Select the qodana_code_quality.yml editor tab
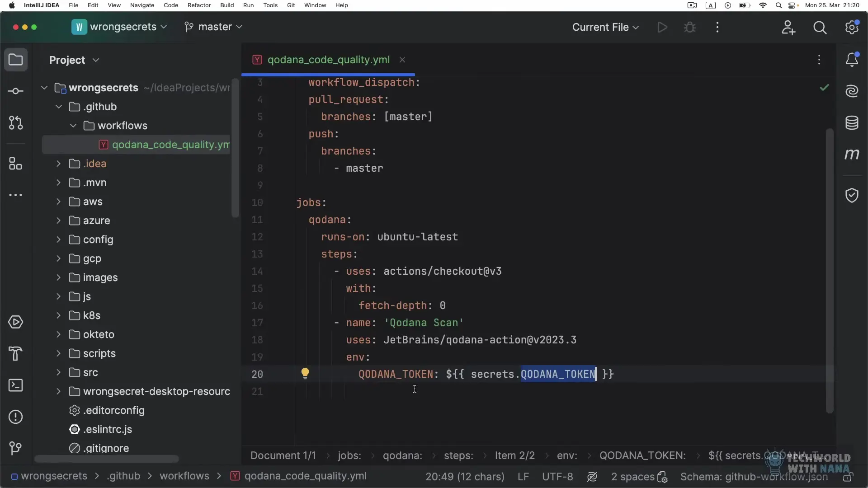The width and height of the screenshot is (868, 488). (328, 60)
